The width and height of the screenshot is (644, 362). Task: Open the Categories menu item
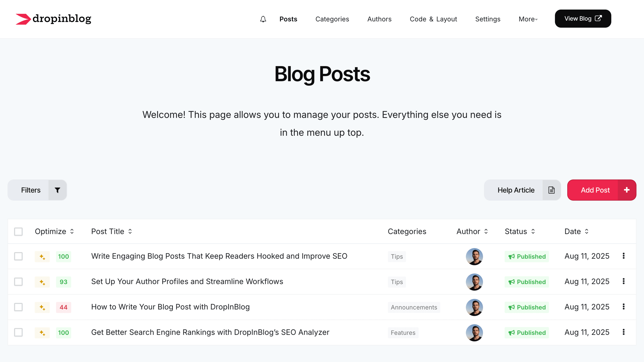coord(332,19)
